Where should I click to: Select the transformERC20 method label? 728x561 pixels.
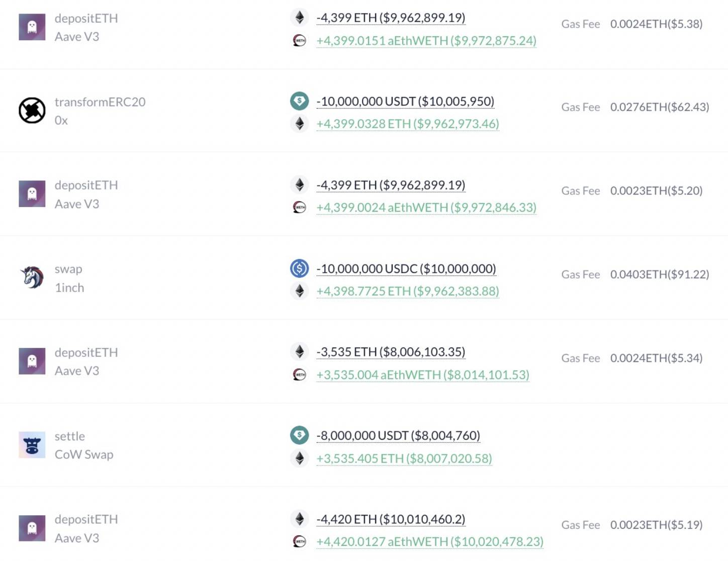coord(100,102)
